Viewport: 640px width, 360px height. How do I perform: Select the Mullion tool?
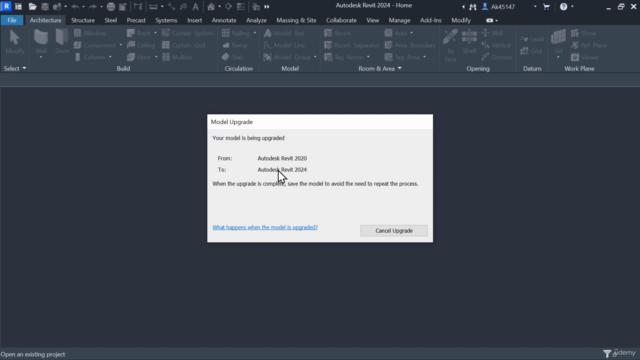177,57
